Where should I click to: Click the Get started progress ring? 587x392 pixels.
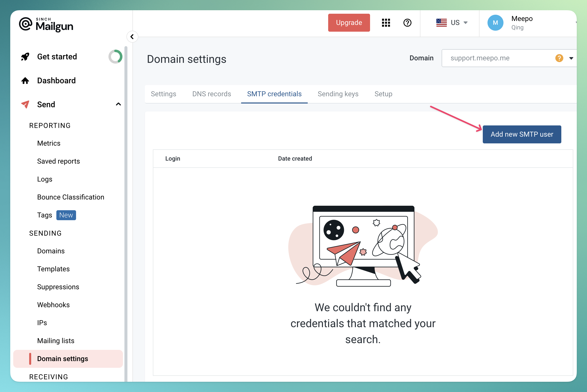click(x=115, y=57)
